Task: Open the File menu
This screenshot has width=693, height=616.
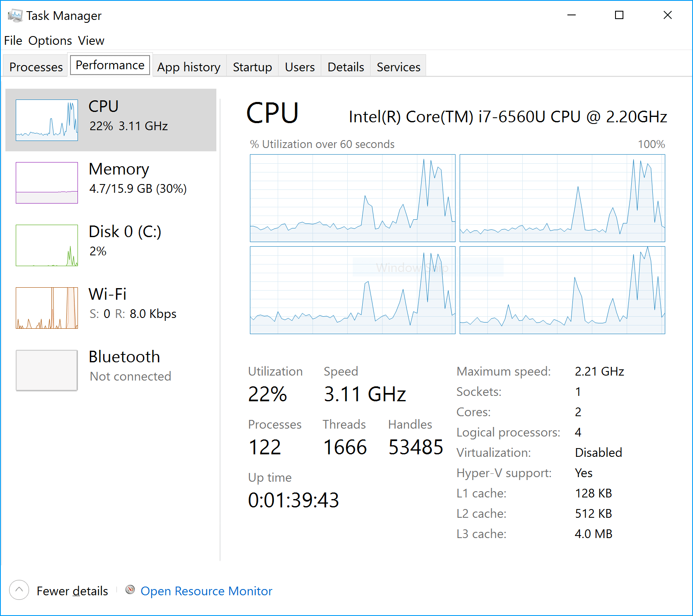Action: (13, 41)
